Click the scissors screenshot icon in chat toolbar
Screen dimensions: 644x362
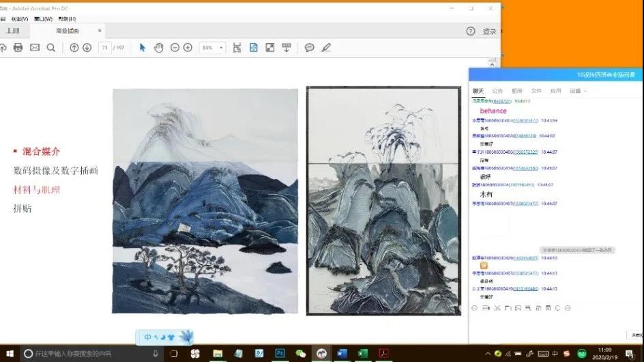tap(497, 308)
